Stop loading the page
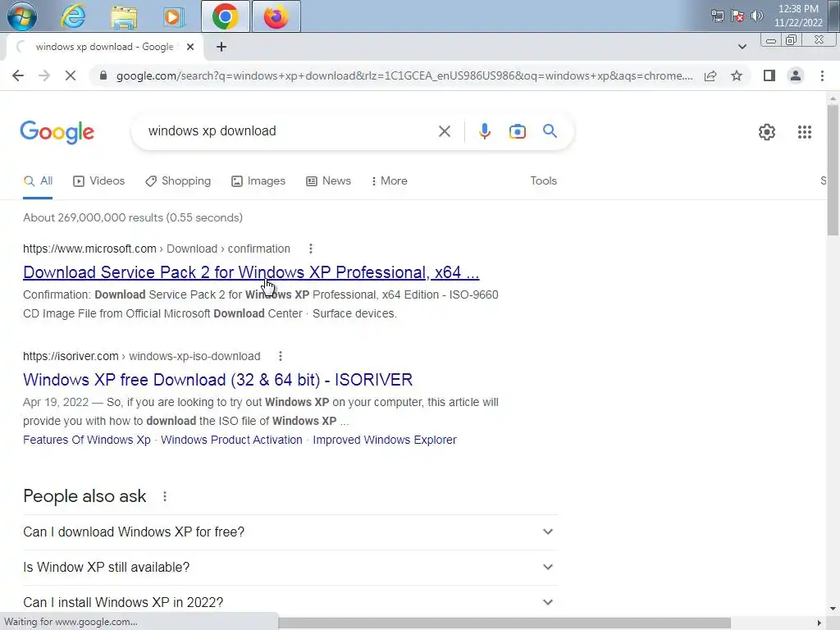This screenshot has height=630, width=840. pyautogui.click(x=71, y=75)
